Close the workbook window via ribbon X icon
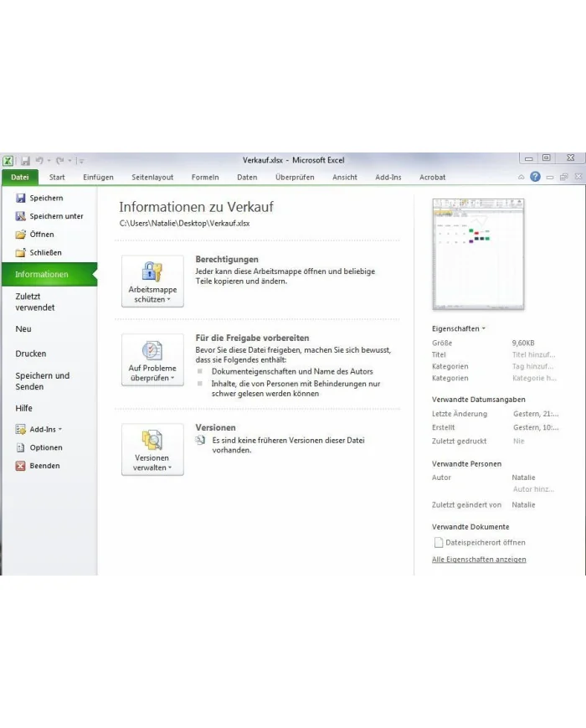The height and width of the screenshot is (728, 586). [x=578, y=177]
